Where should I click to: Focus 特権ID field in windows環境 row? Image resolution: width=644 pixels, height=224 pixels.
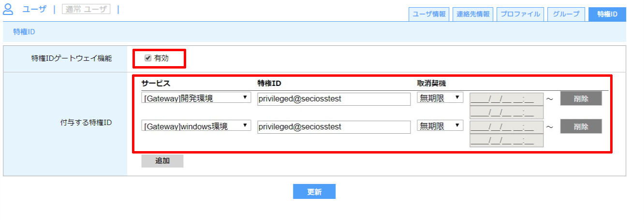(x=334, y=127)
